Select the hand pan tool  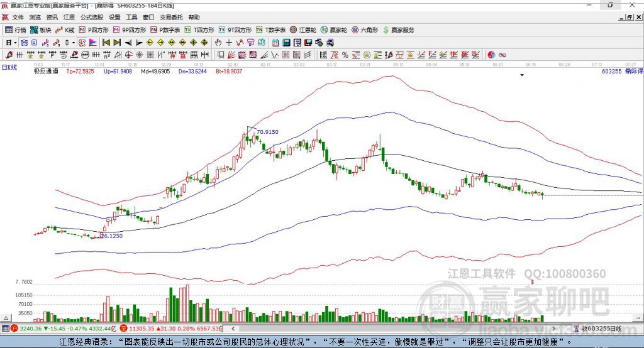[x=218, y=43]
